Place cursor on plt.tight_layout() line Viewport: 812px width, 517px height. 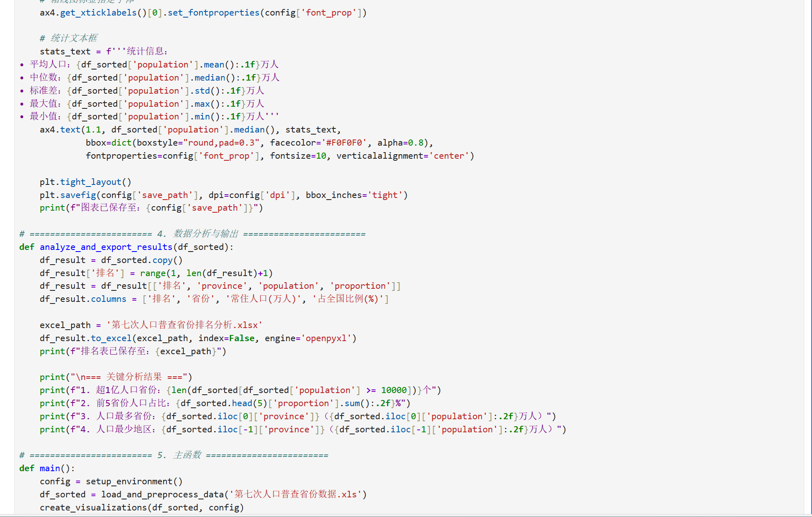click(85, 182)
